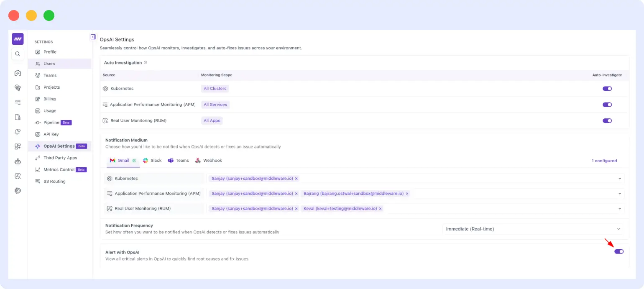Viewport: 644px width, 289px height.
Task: Click the Monitoring Scope column header
Action: [217, 75]
